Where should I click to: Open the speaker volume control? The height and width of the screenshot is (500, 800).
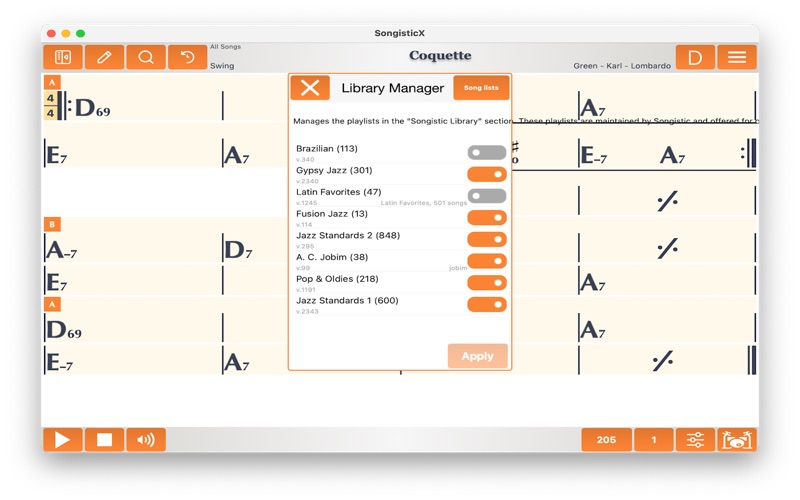[146, 440]
